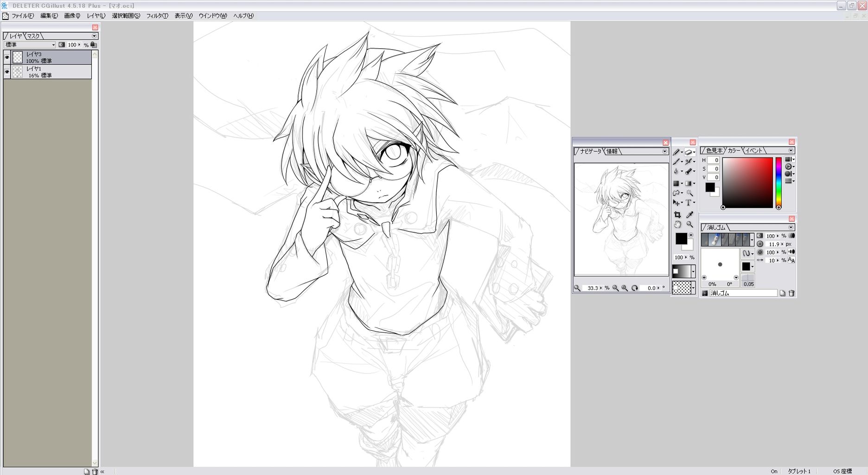
Task: Open the 編集(E) menu
Action: coord(49,16)
